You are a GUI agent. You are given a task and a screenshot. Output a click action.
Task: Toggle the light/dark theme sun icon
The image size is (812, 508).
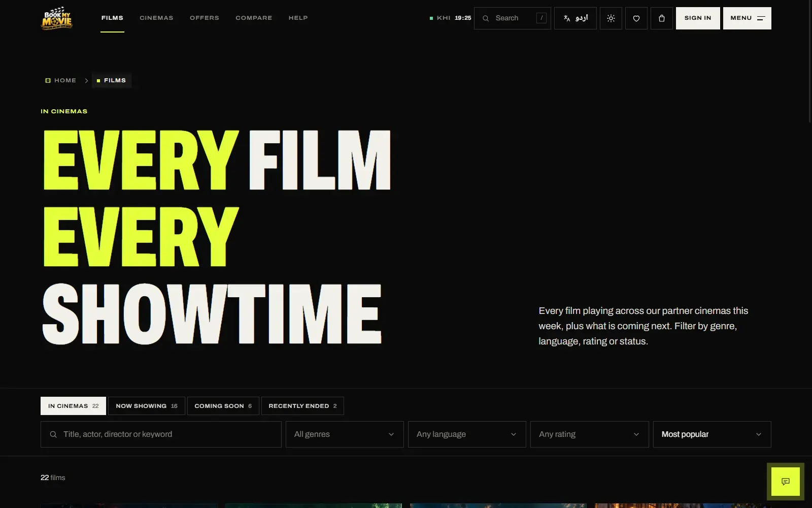click(611, 18)
